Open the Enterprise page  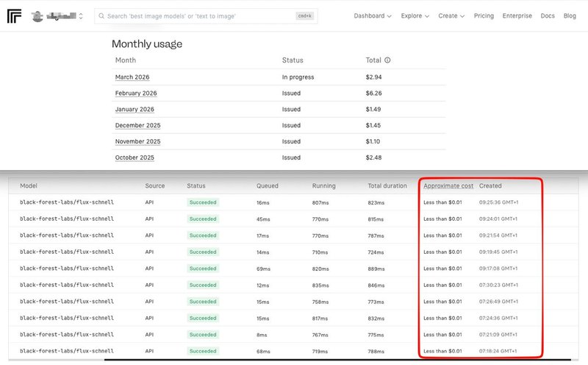pyautogui.click(x=517, y=15)
